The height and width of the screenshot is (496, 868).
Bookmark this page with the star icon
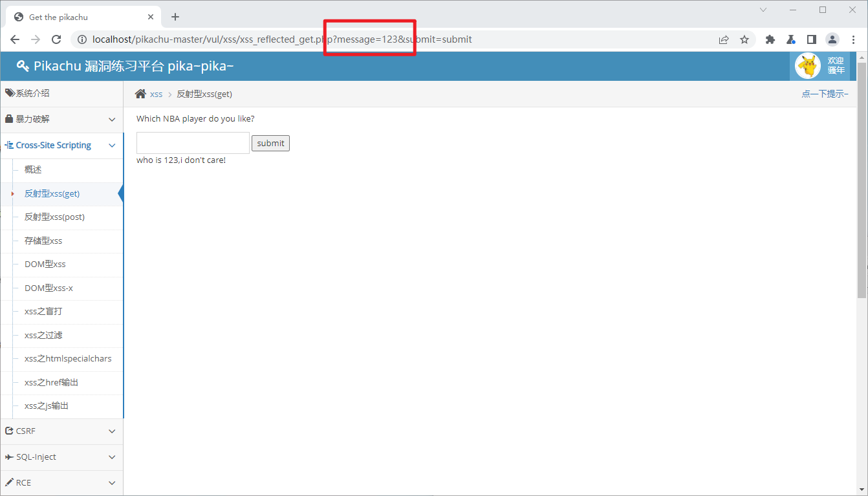click(x=744, y=39)
